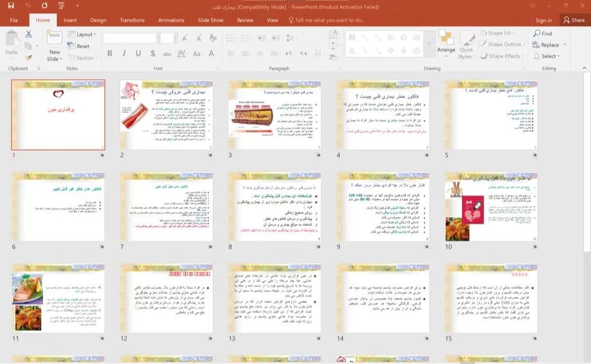
Task: Collapse the ribbon with the caret arrow
Action: tap(584, 68)
